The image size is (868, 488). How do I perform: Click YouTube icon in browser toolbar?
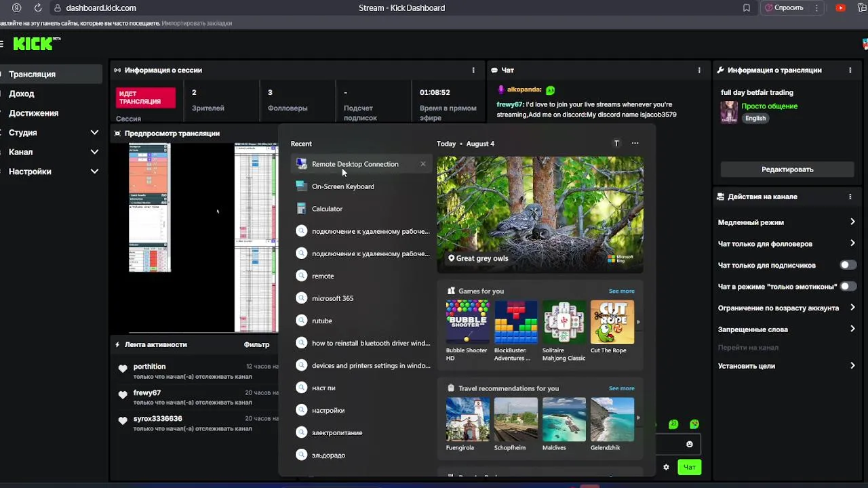[x=841, y=8]
